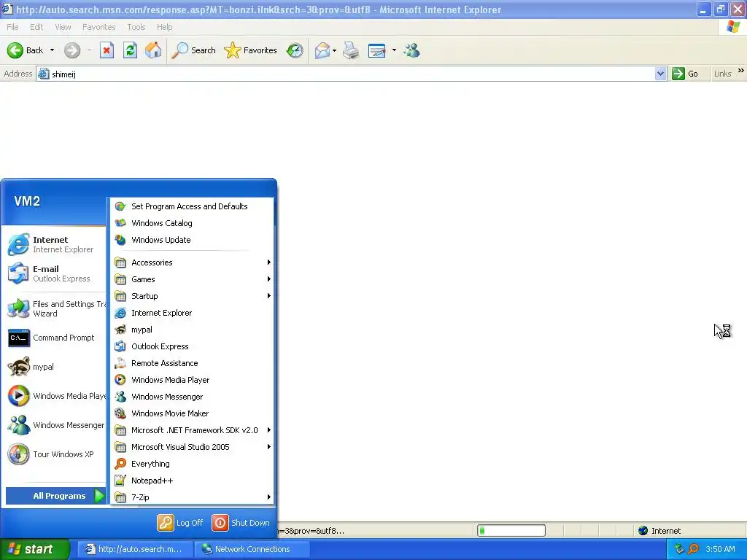Screen dimensions: 747x560
Task: Click the 3:50 AM clock
Action: (x=720, y=549)
